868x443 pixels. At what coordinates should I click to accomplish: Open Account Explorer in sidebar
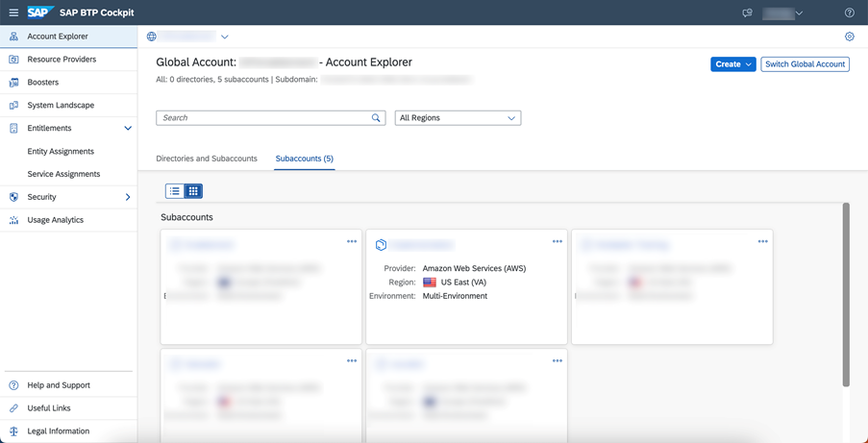click(68, 37)
